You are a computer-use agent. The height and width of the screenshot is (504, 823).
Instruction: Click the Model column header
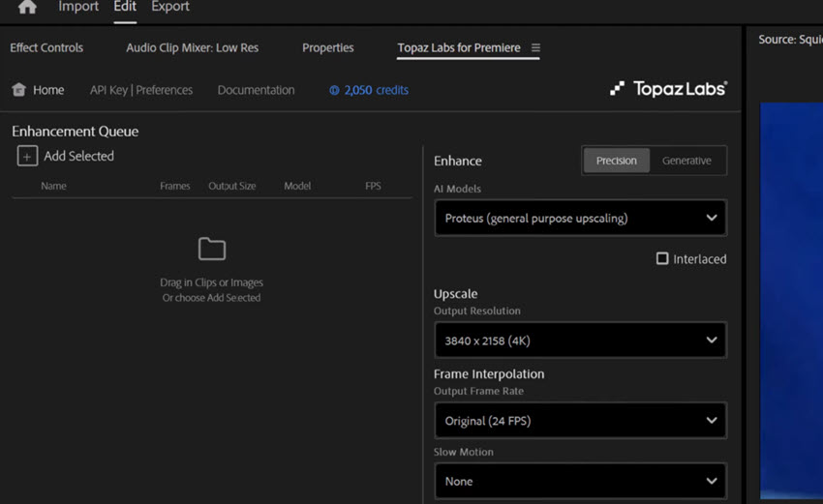[297, 186]
